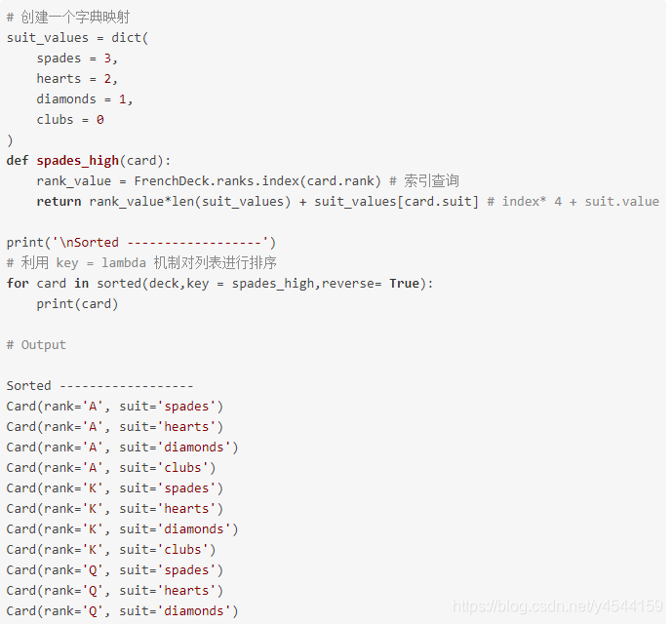The image size is (672, 624).
Task: Click the 'hearts = 2,' line
Action: (77, 79)
